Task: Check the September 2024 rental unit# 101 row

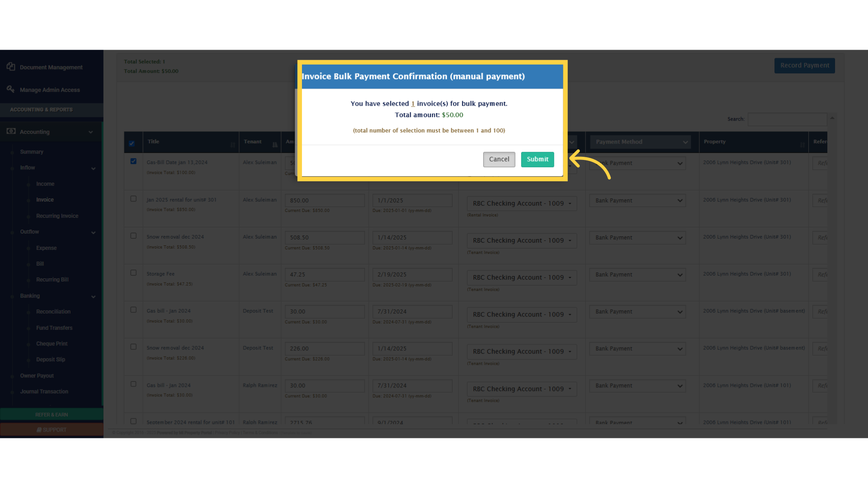Action: [x=133, y=421]
